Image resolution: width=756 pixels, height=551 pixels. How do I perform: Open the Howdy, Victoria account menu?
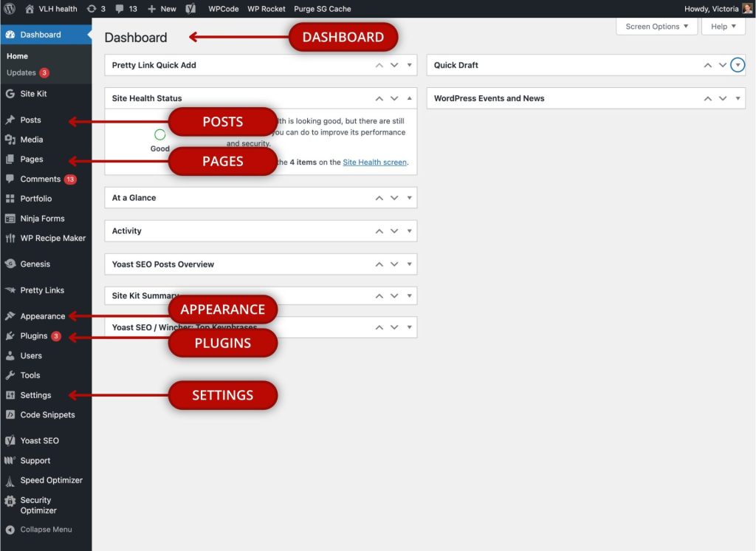click(718, 9)
